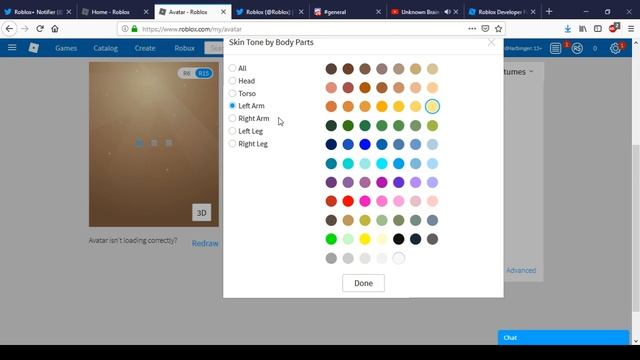Switch to Roblox+ Notifier tab

click(x=38, y=12)
